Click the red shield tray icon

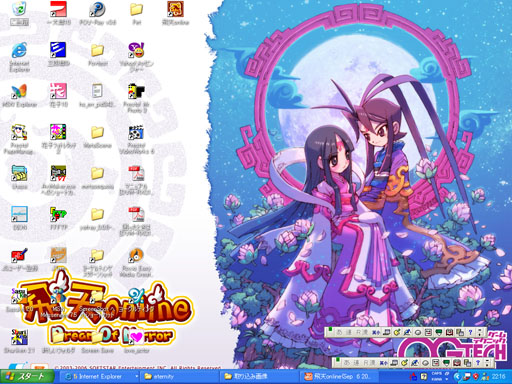[x=476, y=377]
